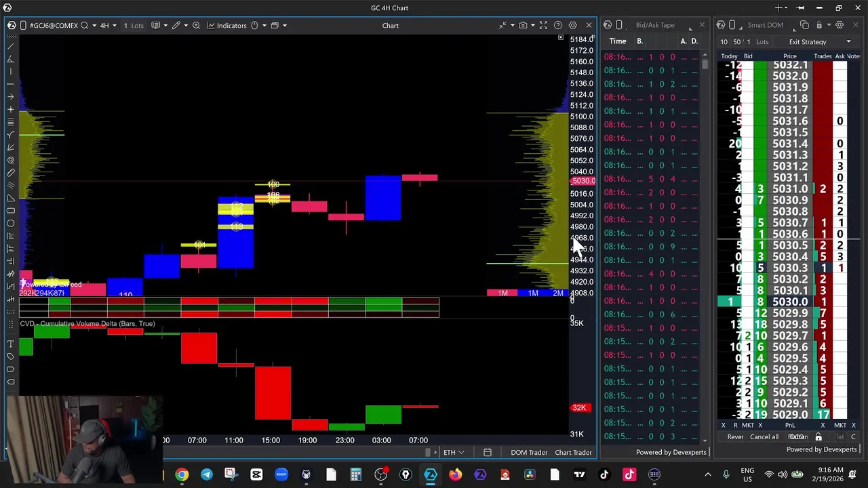Screen dimensions: 868x488
Task: Select the ellipse drawing tool in left sidebar
Action: point(10,223)
